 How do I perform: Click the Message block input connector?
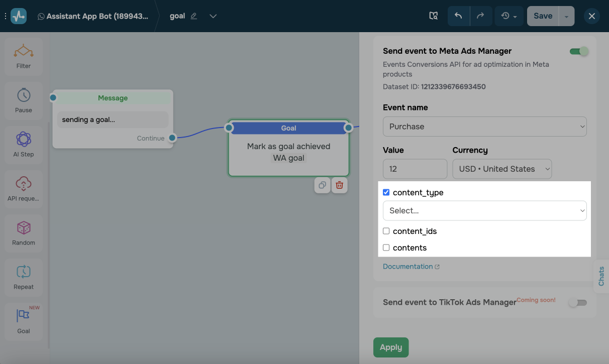(53, 97)
